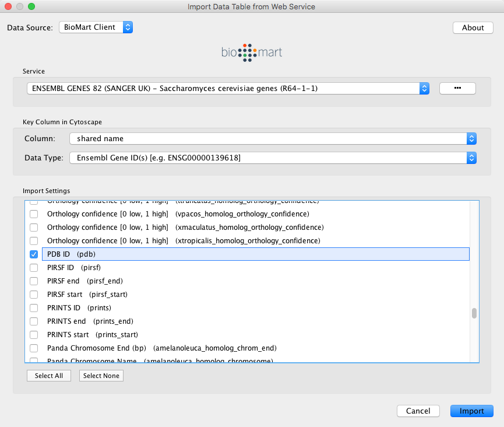Check the Panda Chromosome End checkbox

(x=34, y=348)
